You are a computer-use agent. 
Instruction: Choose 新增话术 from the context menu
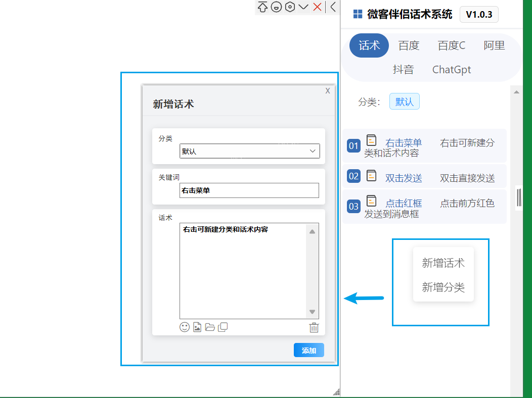point(443,263)
